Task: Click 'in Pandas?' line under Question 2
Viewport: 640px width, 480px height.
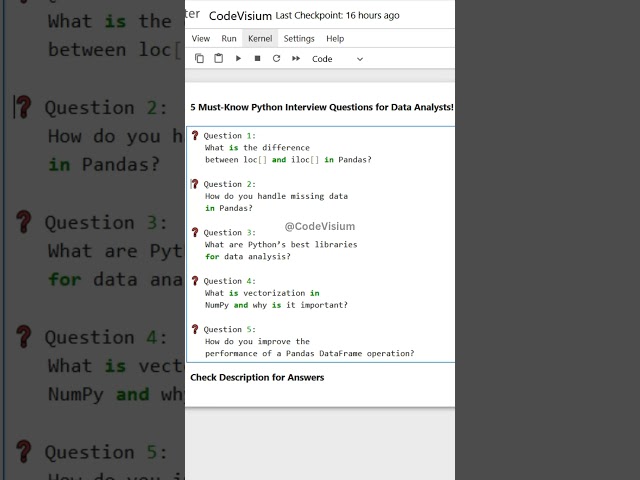Action: [229, 208]
